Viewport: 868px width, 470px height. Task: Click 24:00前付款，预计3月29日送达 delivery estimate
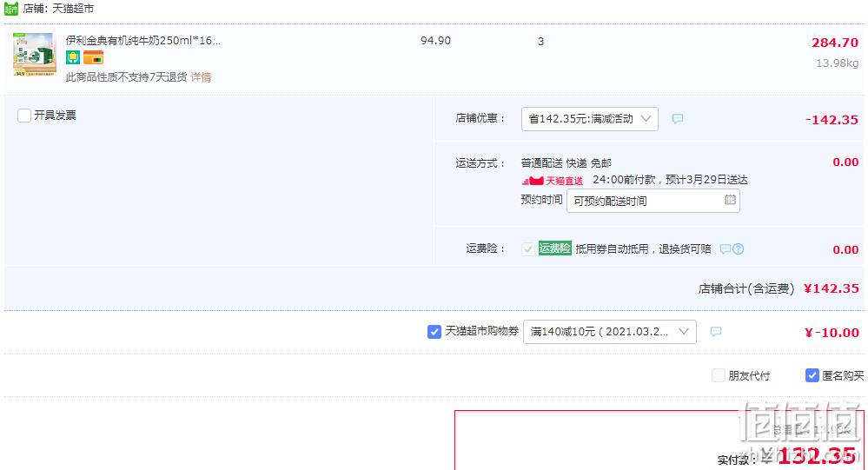pyautogui.click(x=670, y=180)
